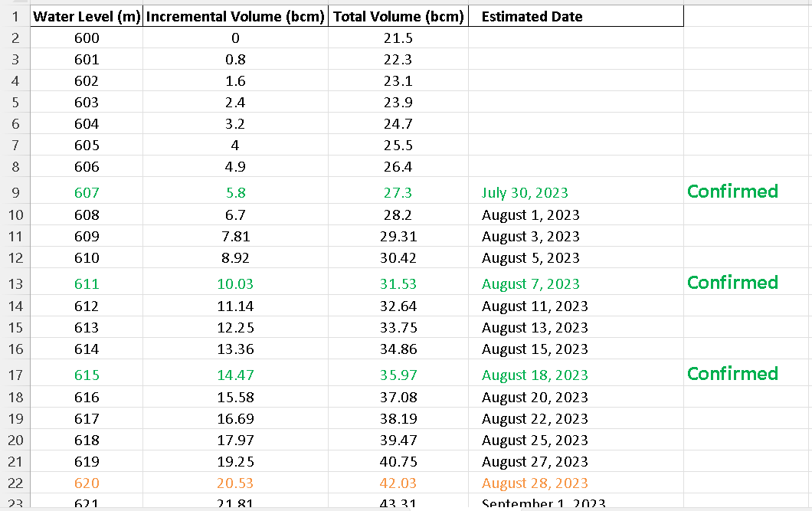Image resolution: width=812 pixels, height=511 pixels.
Task: Click total volume cell 35.97
Action: pos(398,375)
